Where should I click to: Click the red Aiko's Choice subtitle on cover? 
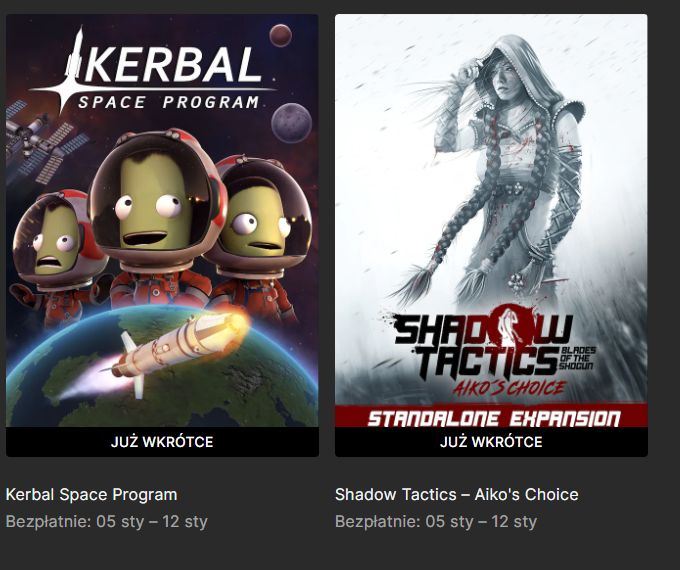[x=508, y=388]
